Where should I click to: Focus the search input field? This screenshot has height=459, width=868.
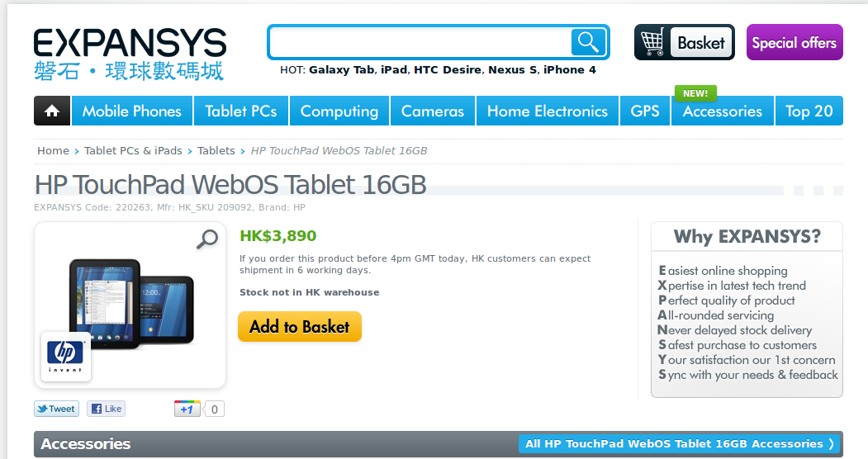click(420, 42)
